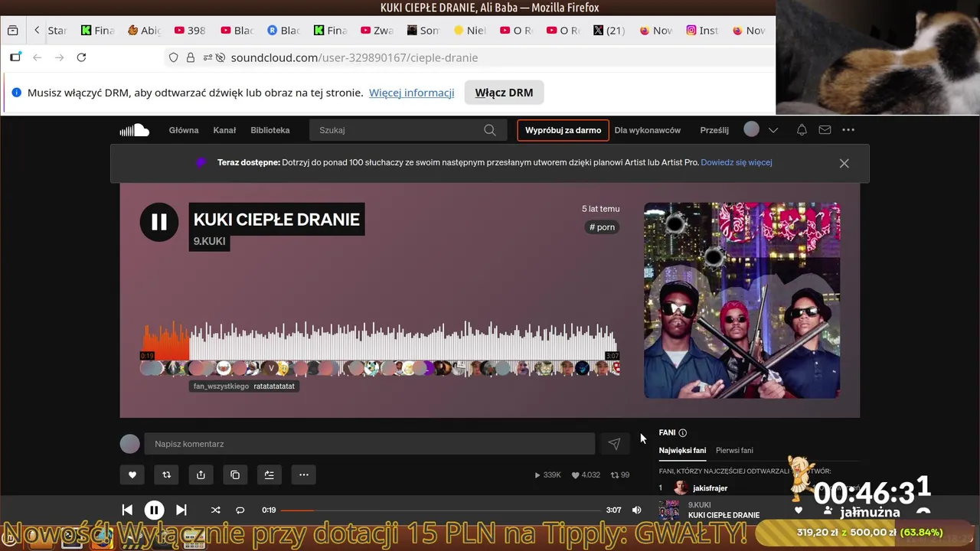
Task: Switch to the Najwięksi fani tab
Action: (x=682, y=451)
